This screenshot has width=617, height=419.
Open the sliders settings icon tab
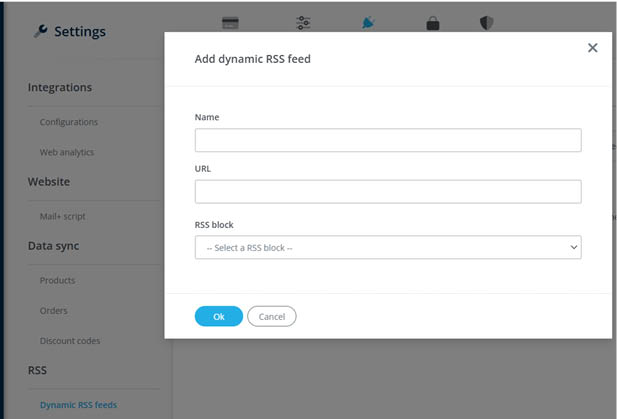[x=304, y=22]
